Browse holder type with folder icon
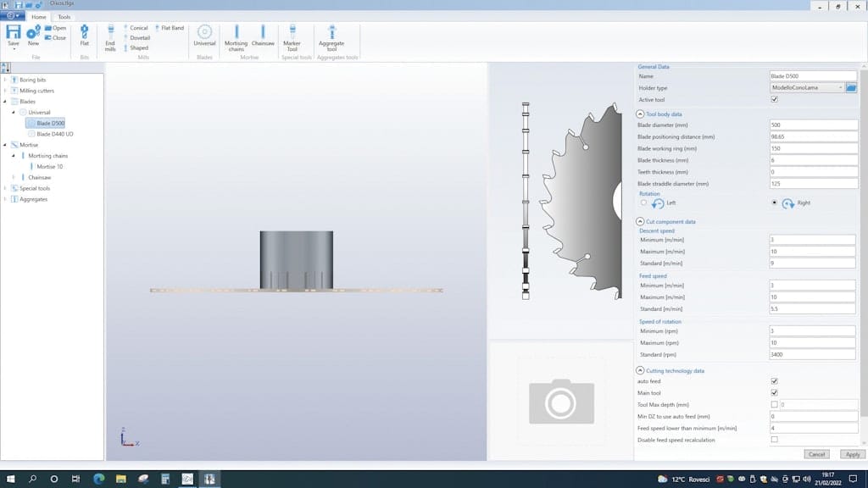The height and width of the screenshot is (488, 868). coord(852,88)
